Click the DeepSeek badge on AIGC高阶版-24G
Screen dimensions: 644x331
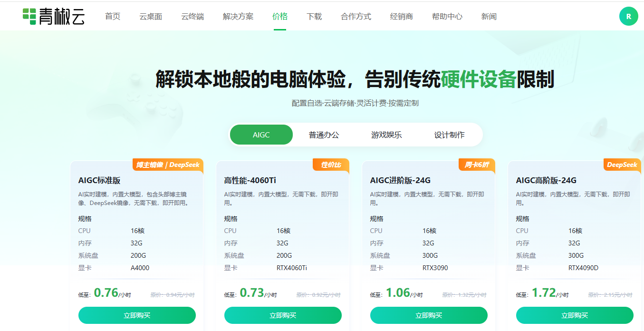point(622,165)
